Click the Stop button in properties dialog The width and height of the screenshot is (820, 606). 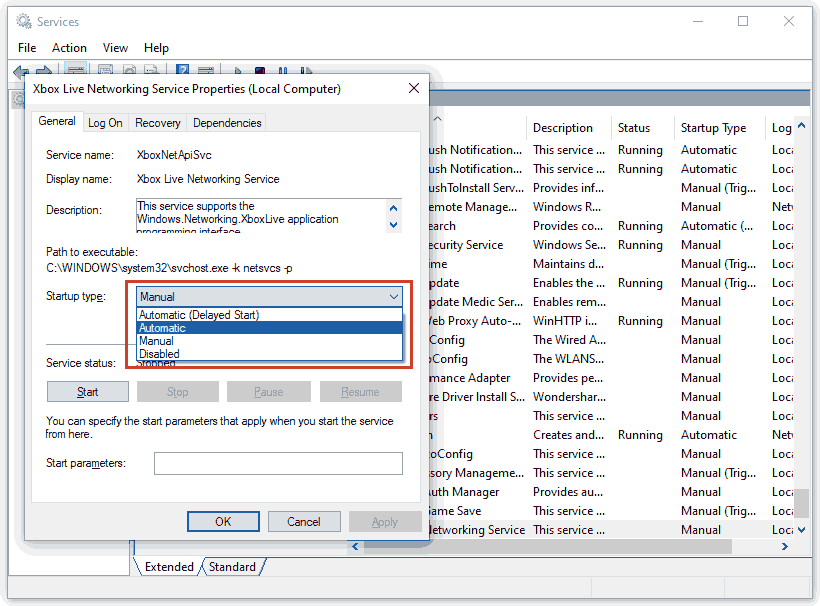click(177, 392)
